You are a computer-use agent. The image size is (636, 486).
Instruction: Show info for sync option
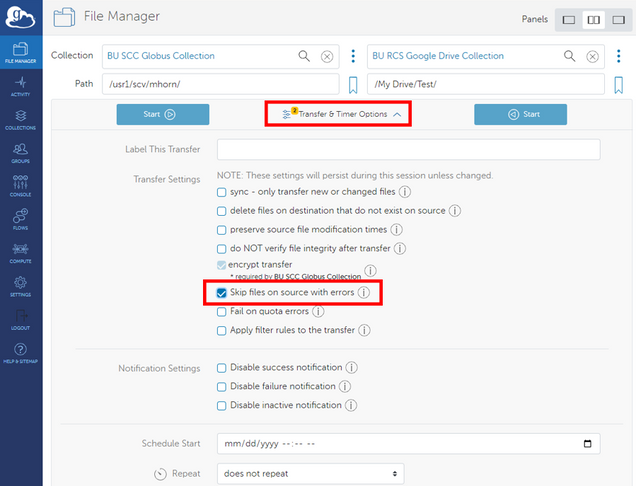(x=404, y=192)
